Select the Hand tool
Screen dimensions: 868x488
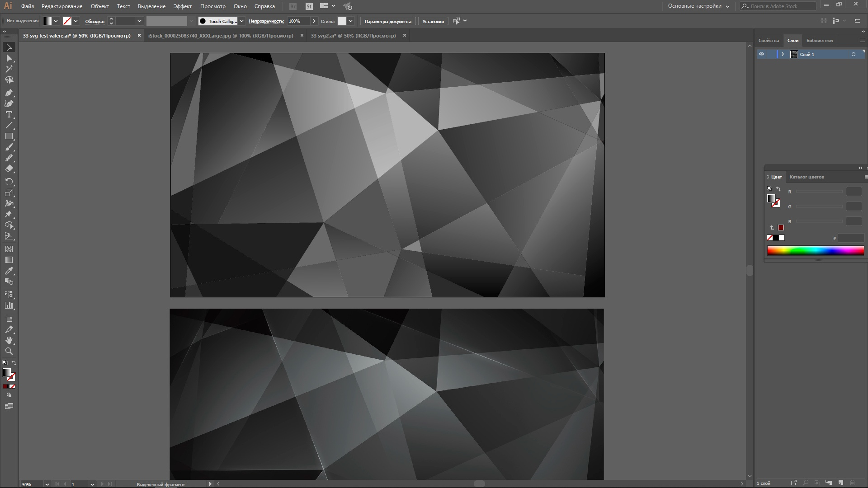click(9, 340)
